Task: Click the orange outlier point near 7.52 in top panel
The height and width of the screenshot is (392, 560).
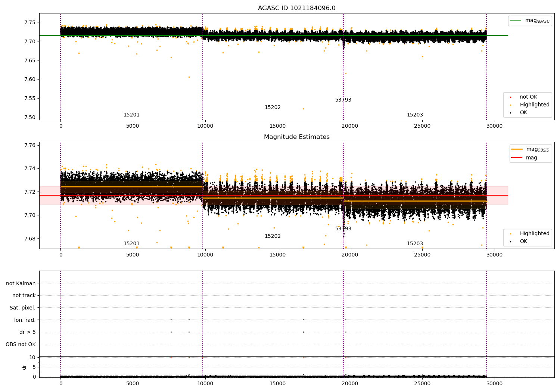Action: click(x=303, y=109)
